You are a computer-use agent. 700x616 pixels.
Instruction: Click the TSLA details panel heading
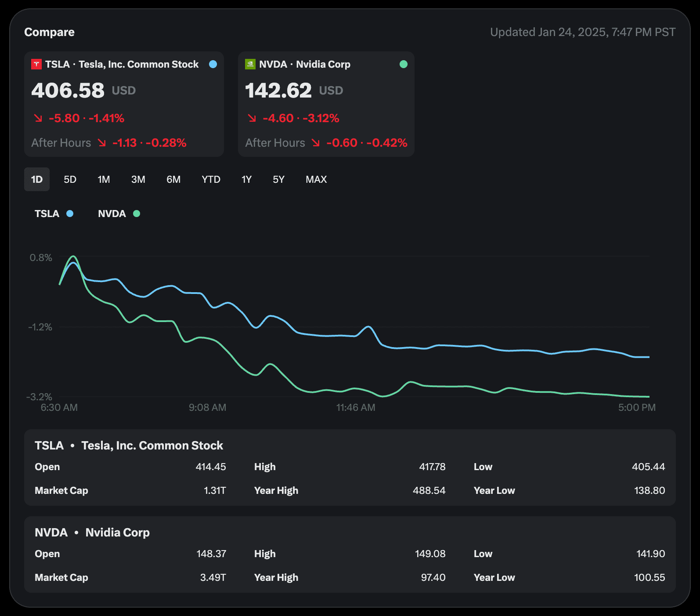pos(129,446)
